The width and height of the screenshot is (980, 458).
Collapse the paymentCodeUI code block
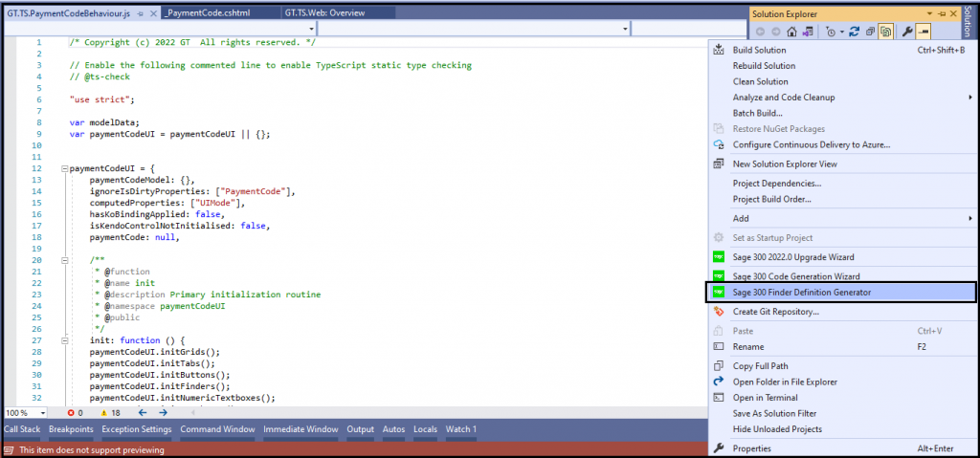coord(64,168)
